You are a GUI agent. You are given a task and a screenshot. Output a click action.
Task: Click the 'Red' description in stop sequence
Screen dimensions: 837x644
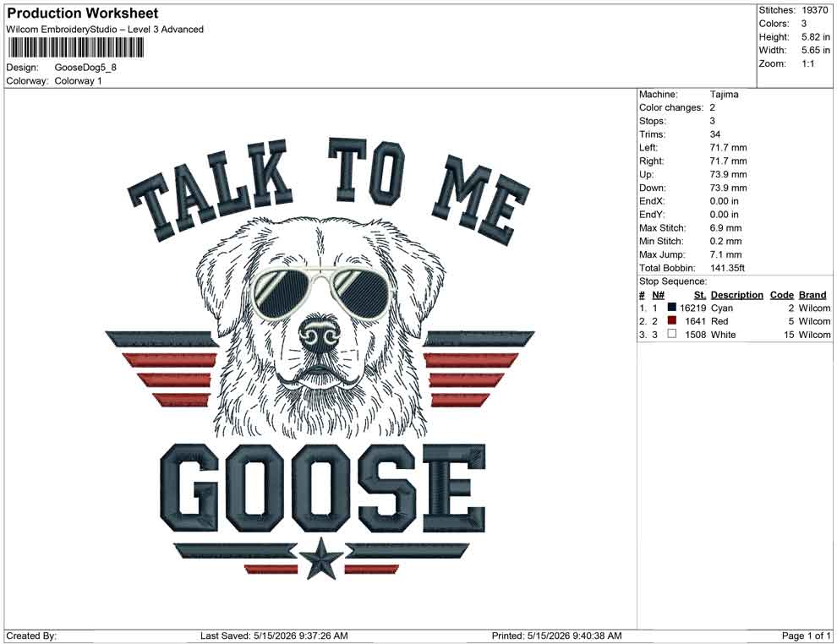pos(719,321)
